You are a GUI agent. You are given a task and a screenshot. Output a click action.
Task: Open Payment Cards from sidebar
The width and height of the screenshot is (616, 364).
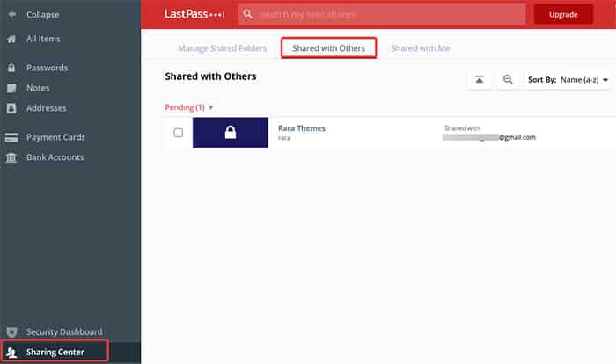click(x=55, y=137)
